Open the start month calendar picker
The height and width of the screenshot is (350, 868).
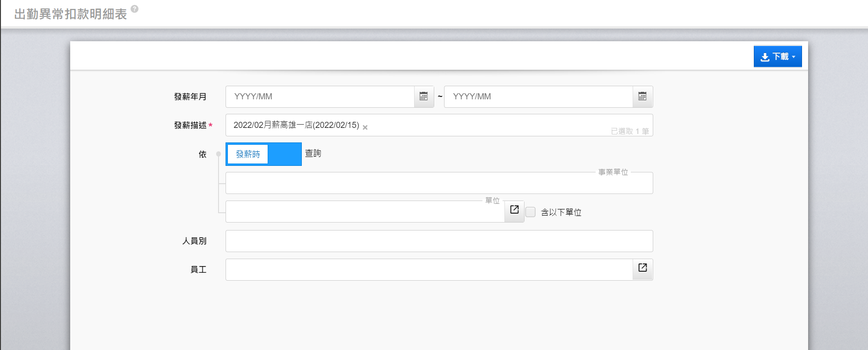[x=423, y=97]
